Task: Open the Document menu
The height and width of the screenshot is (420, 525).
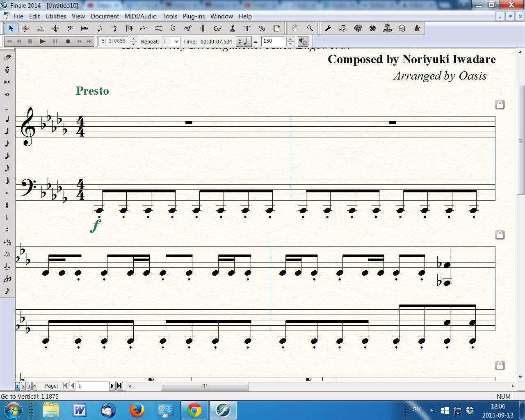Action: 105,16
